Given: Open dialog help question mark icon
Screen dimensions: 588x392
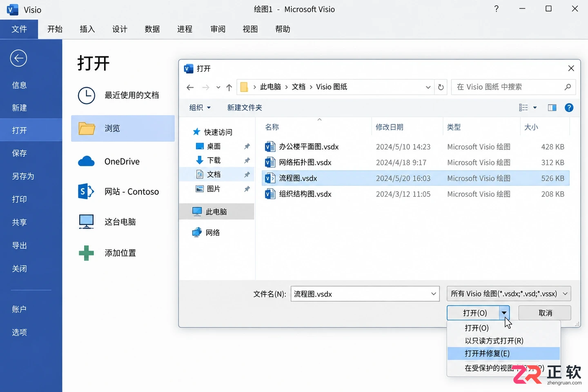Looking at the screenshot, I should pyautogui.click(x=569, y=107).
